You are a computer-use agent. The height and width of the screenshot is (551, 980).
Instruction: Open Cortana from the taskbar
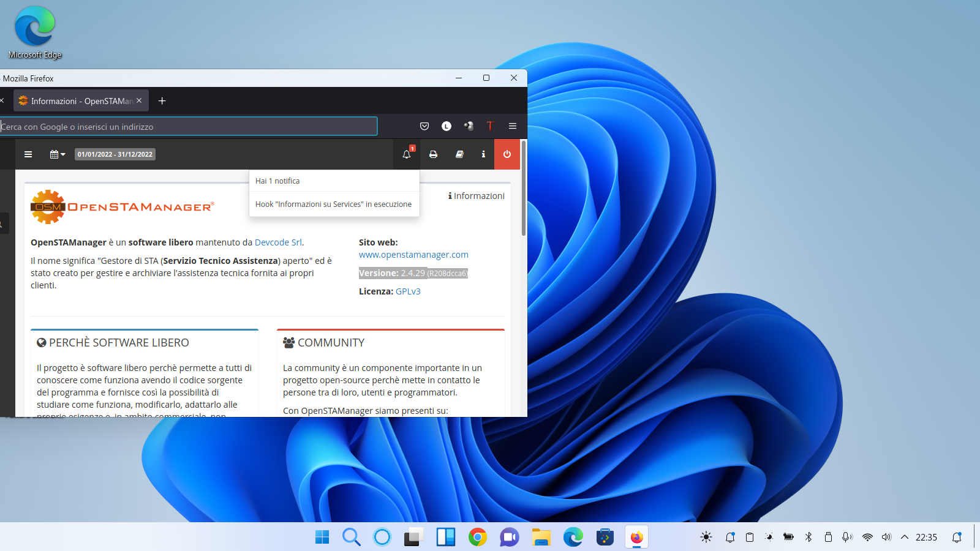click(382, 537)
